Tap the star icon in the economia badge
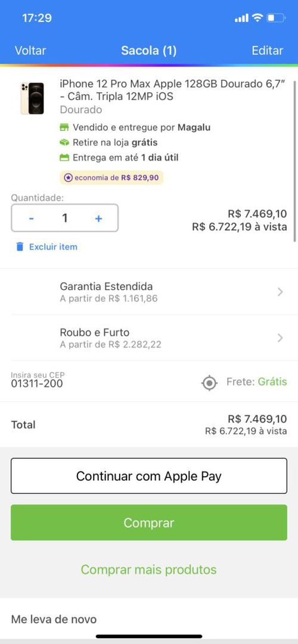The image size is (298, 644). [x=69, y=178]
